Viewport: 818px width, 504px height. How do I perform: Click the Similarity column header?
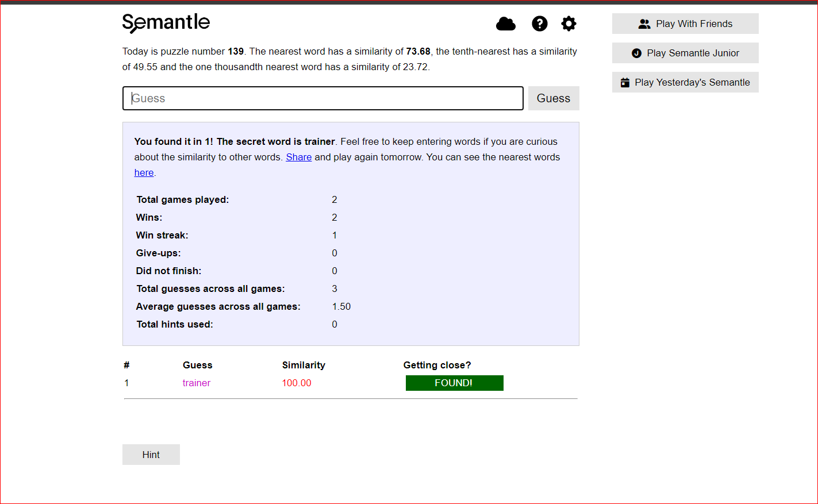(304, 365)
